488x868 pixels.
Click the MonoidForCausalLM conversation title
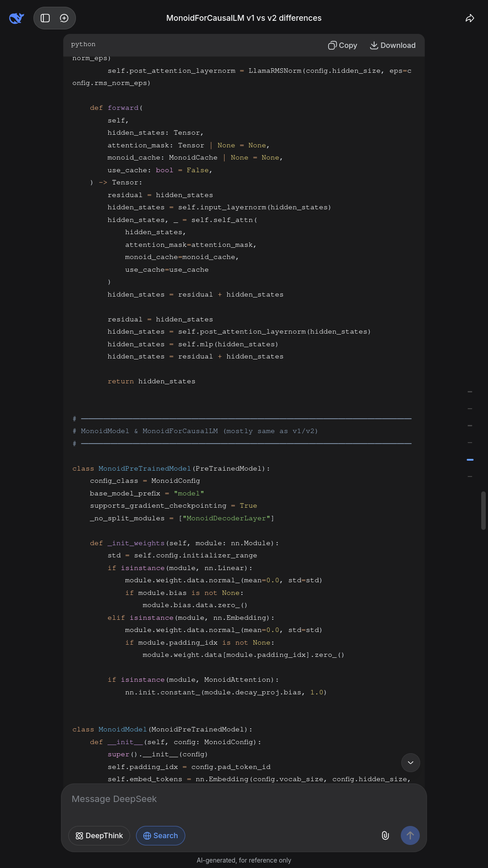(244, 18)
